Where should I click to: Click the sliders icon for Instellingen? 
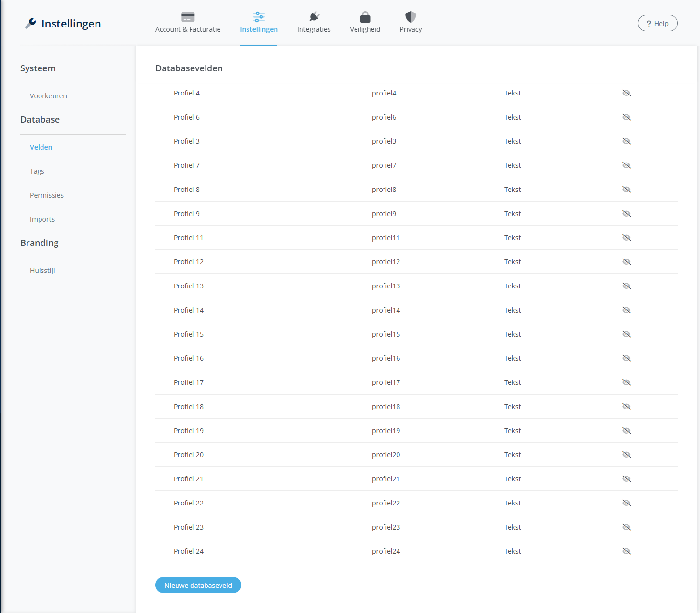click(259, 17)
